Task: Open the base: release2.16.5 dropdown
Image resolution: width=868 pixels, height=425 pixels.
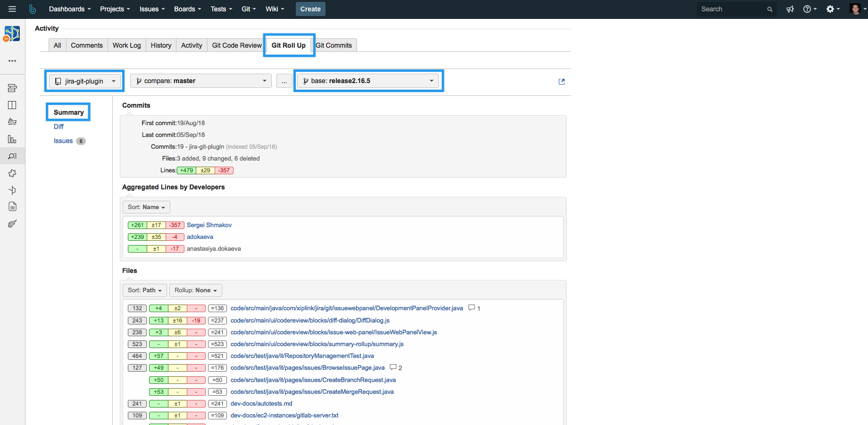Action: tap(368, 81)
